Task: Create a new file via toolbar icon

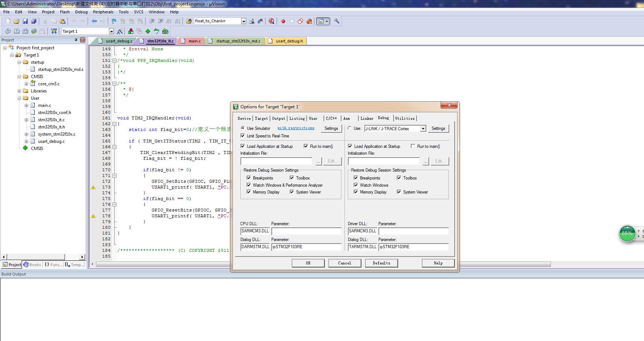Action: (8, 21)
